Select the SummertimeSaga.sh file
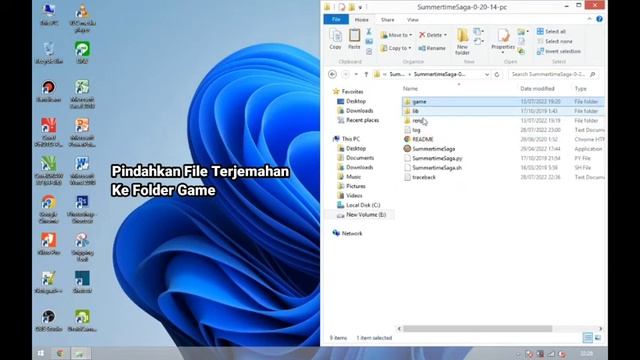Image resolution: width=640 pixels, height=360 pixels. [x=503, y=168]
